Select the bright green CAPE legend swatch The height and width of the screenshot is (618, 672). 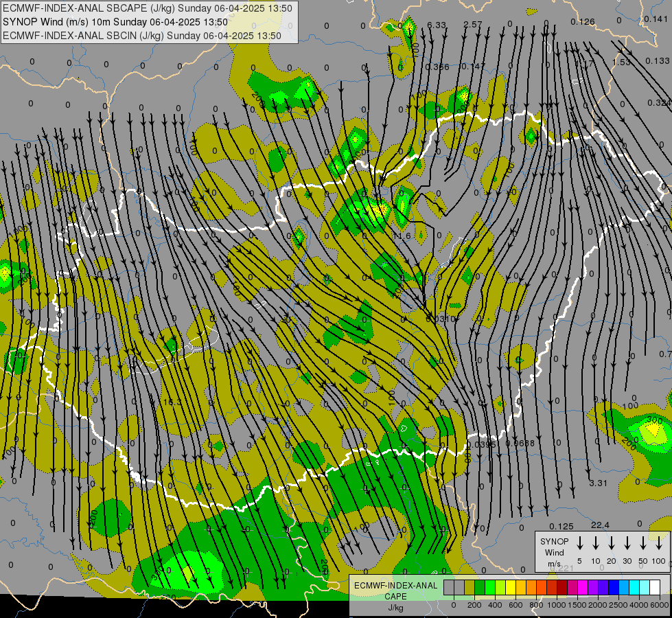click(x=490, y=587)
